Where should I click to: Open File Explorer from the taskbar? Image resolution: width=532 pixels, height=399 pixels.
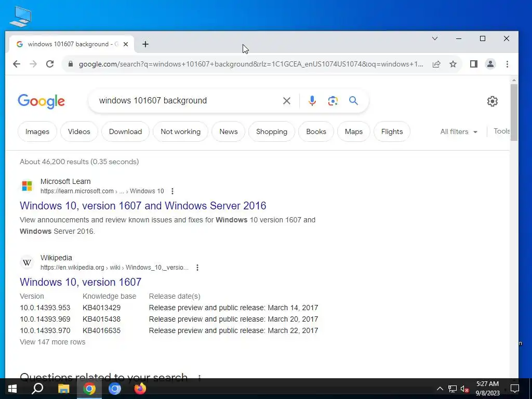(x=63, y=389)
